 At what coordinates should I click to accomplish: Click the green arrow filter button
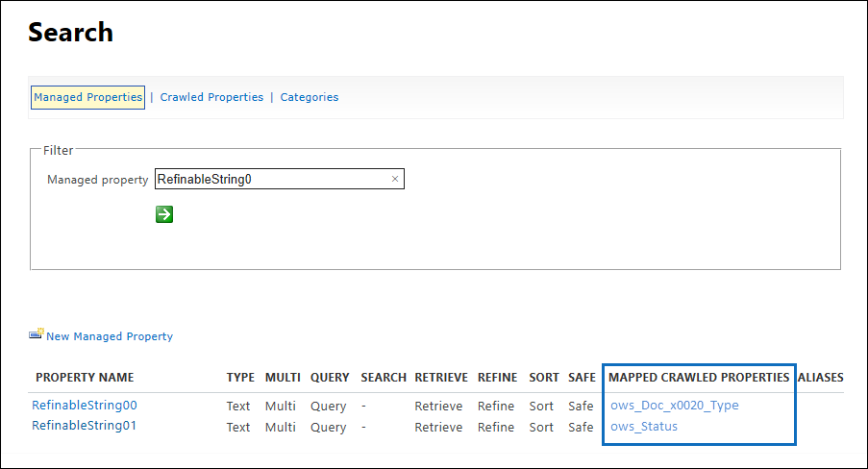pos(164,214)
